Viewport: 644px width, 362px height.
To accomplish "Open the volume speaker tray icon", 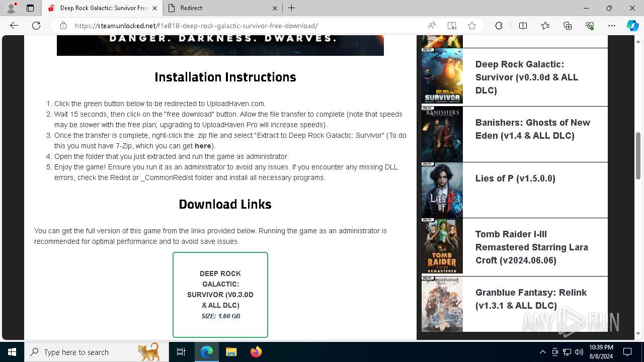I will click(579, 352).
